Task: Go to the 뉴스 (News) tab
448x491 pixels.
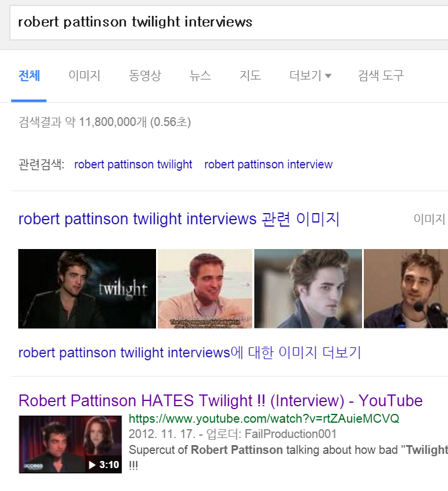Action: (x=200, y=76)
